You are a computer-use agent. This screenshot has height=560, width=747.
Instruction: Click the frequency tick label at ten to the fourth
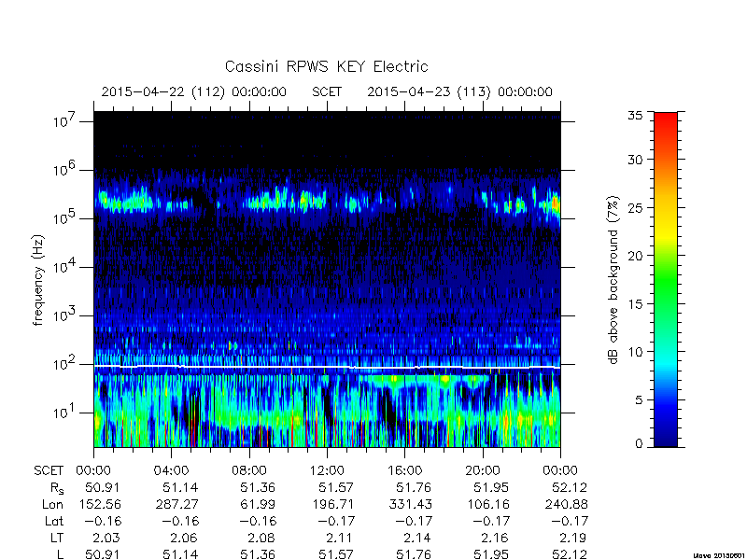coord(66,268)
